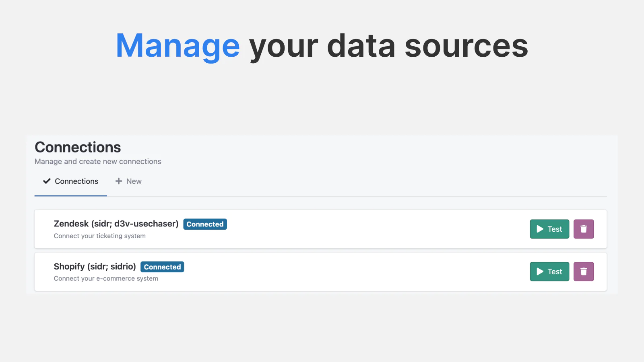Viewport: 644px width, 362px height.
Task: Click 'Manage and create new connections' subtitle
Action: tap(98, 161)
